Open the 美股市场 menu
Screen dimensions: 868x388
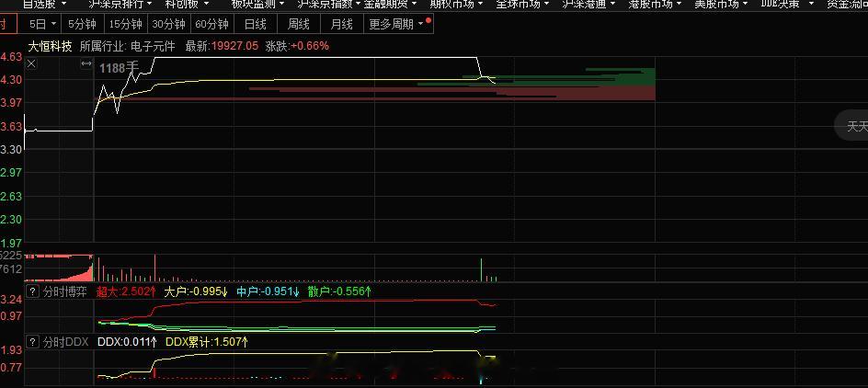pos(721,4)
